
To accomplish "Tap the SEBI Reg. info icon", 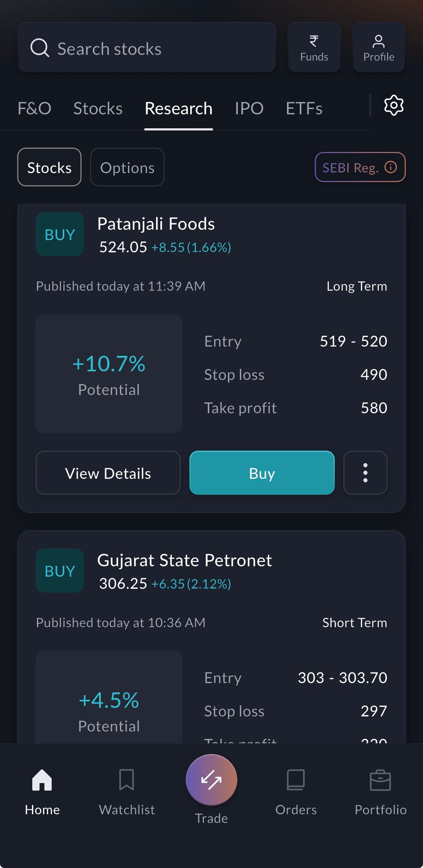I will (x=391, y=167).
